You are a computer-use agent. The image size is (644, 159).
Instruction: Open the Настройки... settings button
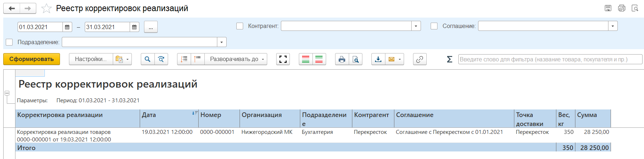[91, 59]
